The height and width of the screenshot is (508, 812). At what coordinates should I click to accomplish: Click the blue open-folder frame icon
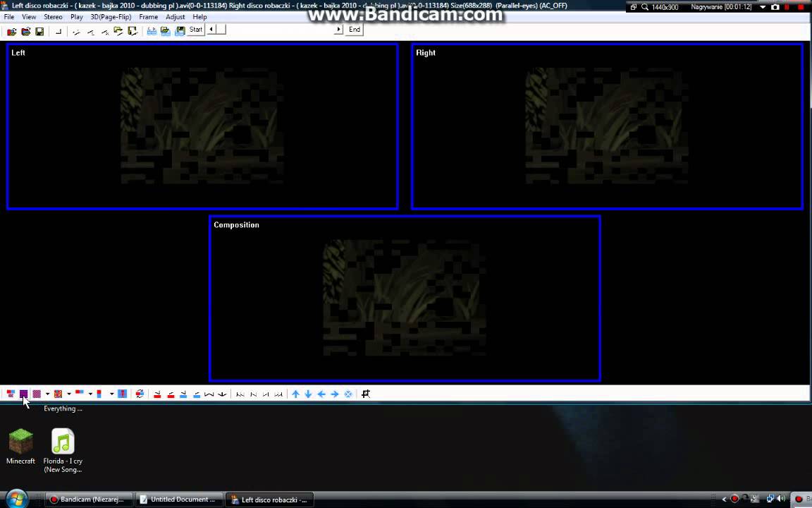(166, 32)
